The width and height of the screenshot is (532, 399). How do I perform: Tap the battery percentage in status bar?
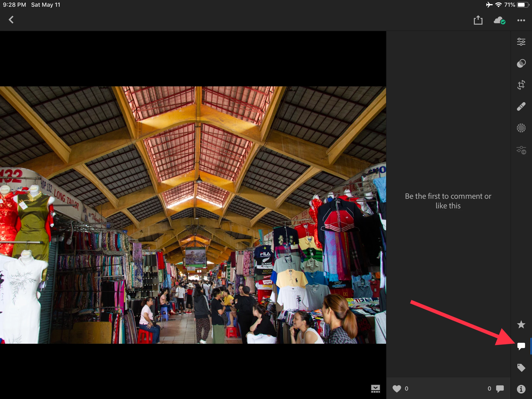(509, 5)
